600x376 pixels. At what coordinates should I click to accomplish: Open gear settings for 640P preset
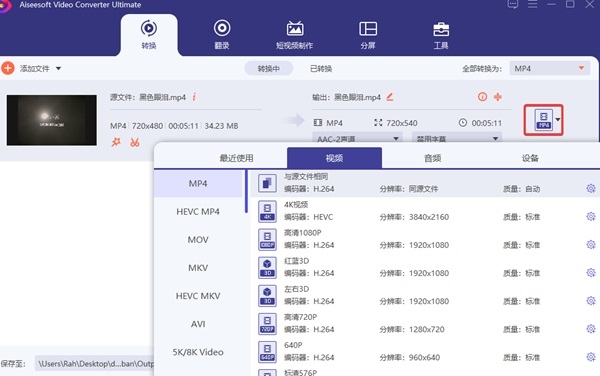[591, 357]
